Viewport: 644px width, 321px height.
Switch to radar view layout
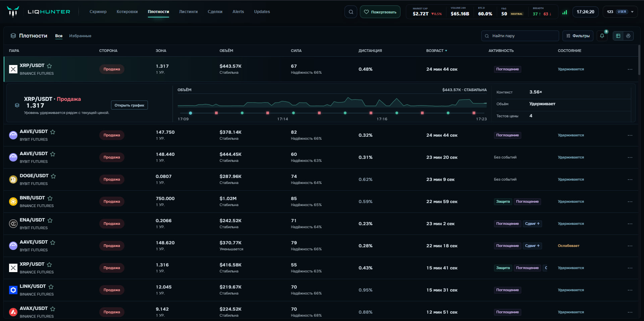pyautogui.click(x=628, y=36)
